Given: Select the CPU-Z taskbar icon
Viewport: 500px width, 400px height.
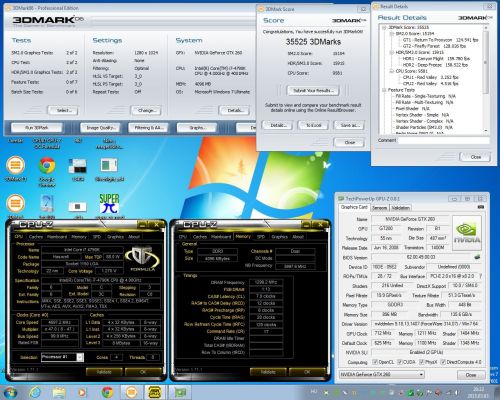Looking at the screenshot, I should tap(154, 392).
